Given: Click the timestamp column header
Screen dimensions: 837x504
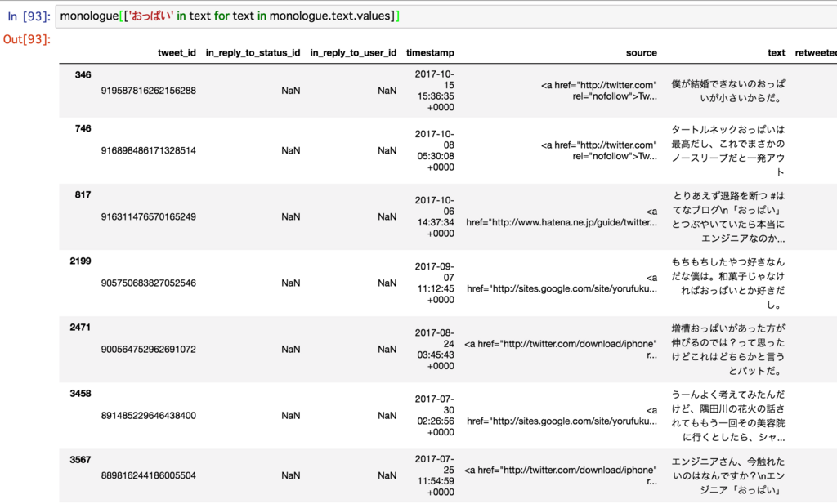Looking at the screenshot, I should (x=430, y=53).
